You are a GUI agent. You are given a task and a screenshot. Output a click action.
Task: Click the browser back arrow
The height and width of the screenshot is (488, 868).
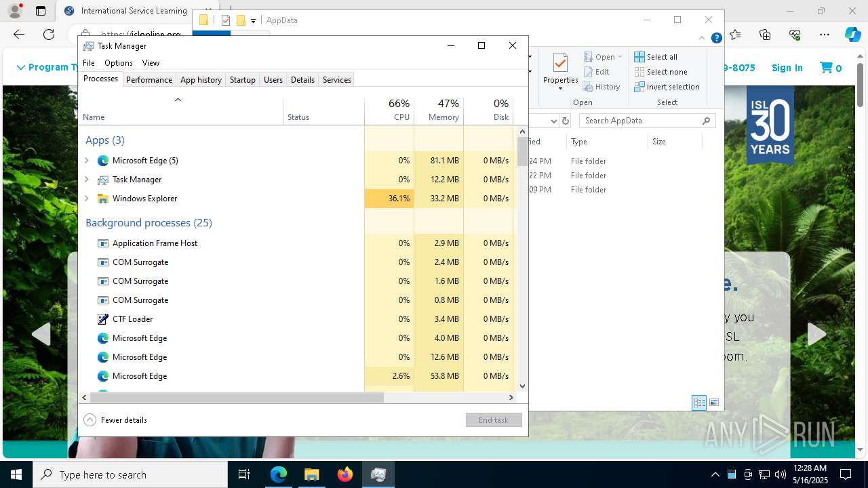point(19,35)
